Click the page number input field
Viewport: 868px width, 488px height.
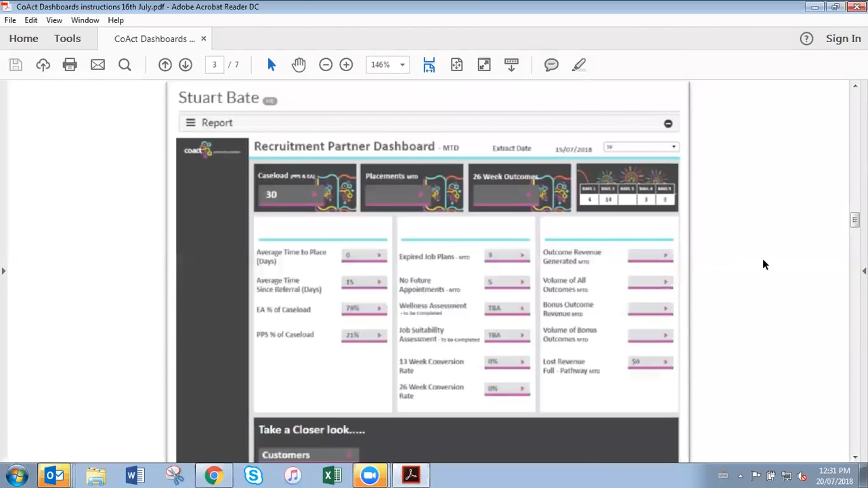[214, 65]
